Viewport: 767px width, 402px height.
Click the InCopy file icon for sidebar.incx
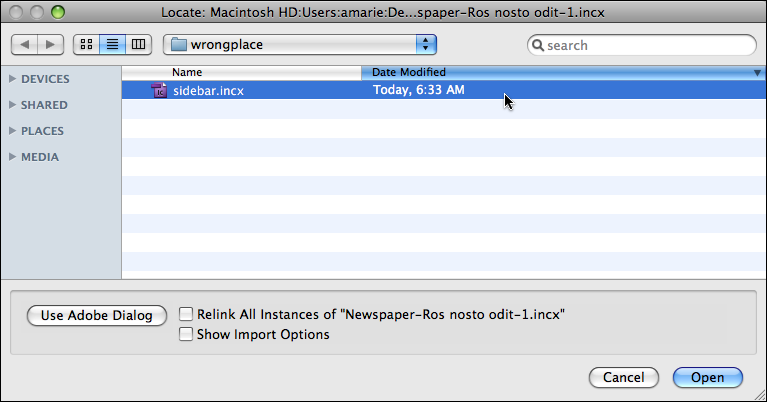point(159,90)
